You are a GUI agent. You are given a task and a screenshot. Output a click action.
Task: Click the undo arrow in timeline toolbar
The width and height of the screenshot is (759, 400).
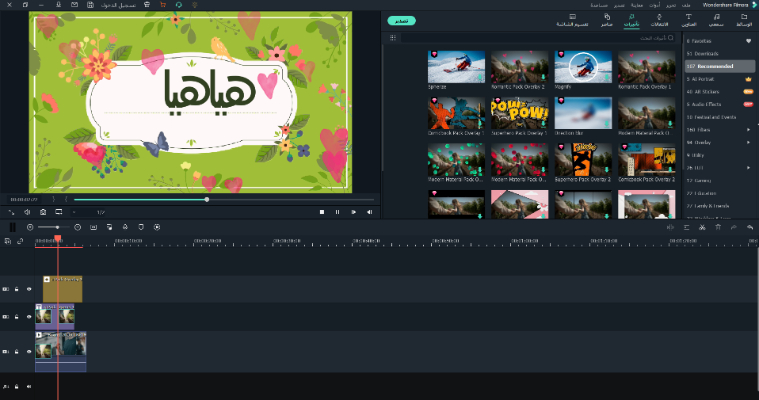click(750, 228)
